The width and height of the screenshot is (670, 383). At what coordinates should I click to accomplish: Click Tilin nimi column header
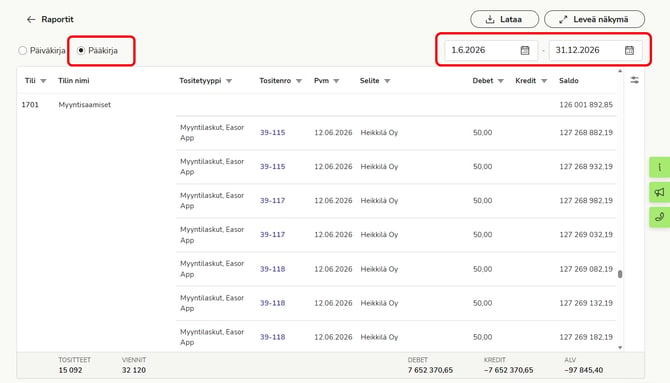(x=74, y=80)
